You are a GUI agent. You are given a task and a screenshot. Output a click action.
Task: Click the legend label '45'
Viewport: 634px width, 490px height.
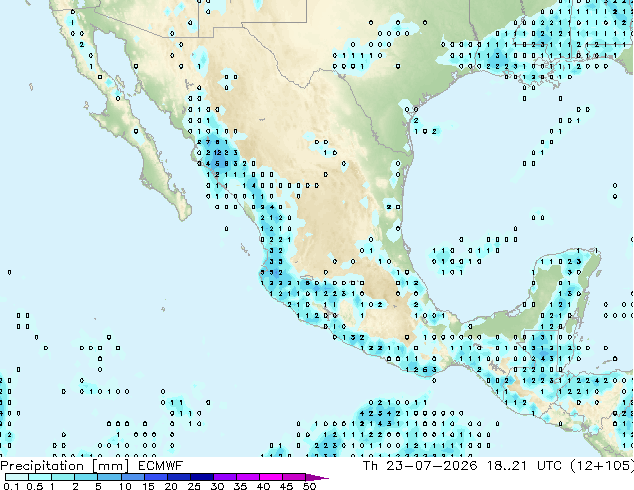click(x=286, y=486)
